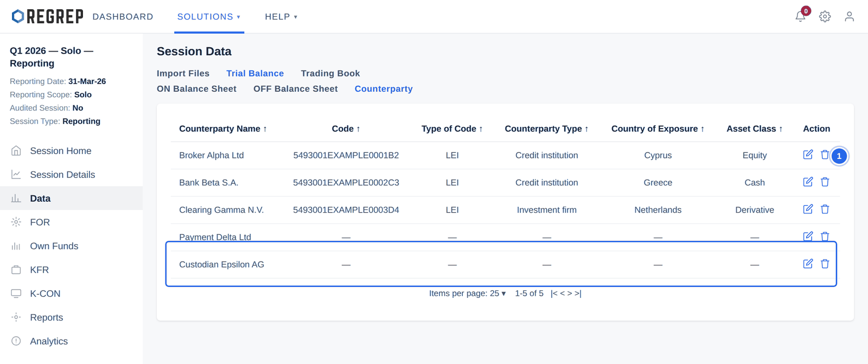
Task: Edit Payment Delta Ltd row
Action: [808, 236]
